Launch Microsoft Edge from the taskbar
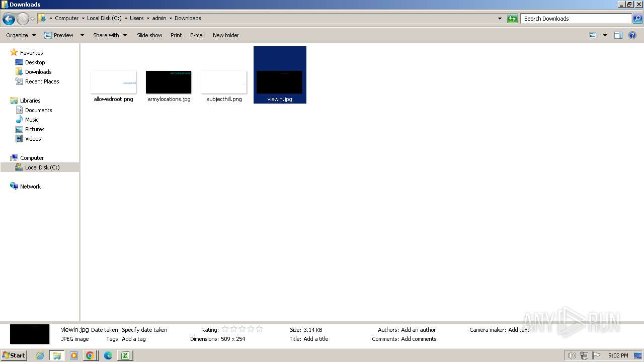The height and width of the screenshot is (362, 644). [x=108, y=355]
